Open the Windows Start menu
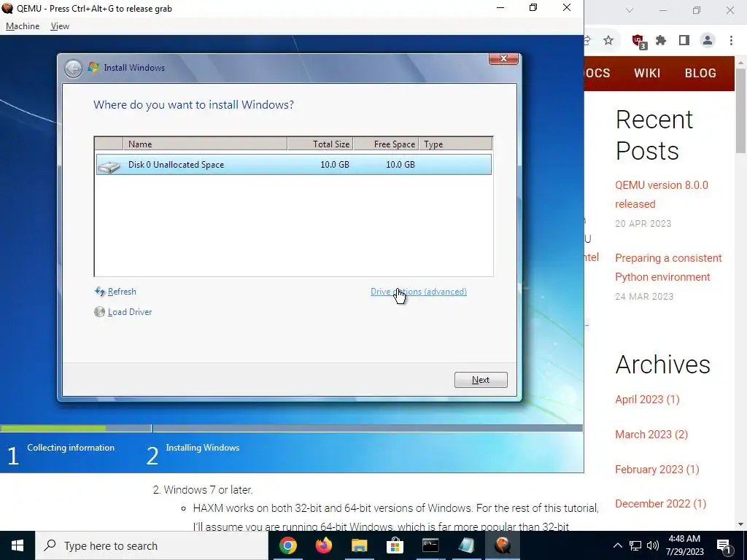747x560 pixels. (x=18, y=545)
